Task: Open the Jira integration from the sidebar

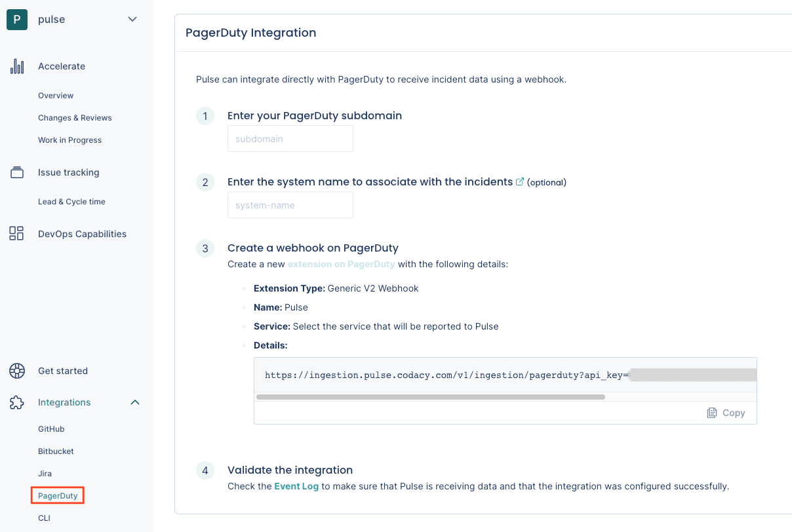Action: (45, 473)
